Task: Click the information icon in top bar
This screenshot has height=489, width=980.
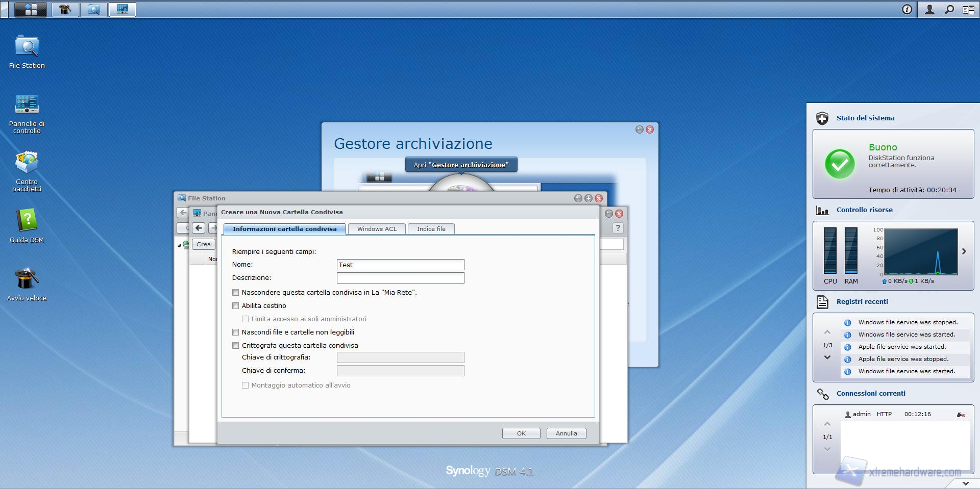Action: (x=907, y=10)
